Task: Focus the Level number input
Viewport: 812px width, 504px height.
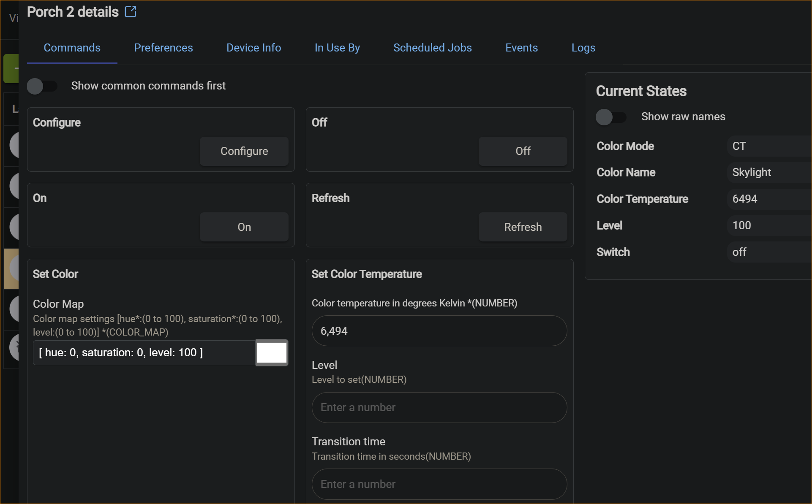Action: point(439,408)
